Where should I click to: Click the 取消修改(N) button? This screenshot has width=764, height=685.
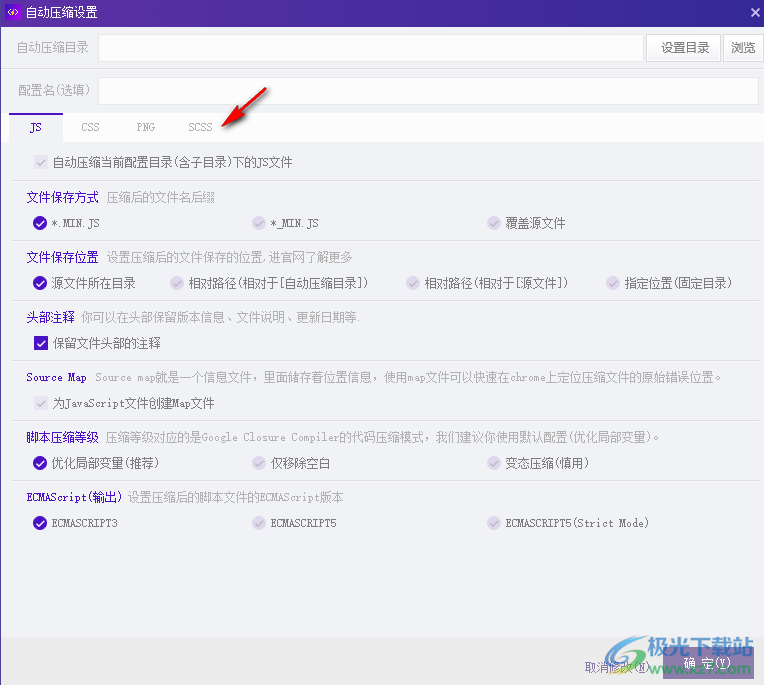[x=617, y=667]
